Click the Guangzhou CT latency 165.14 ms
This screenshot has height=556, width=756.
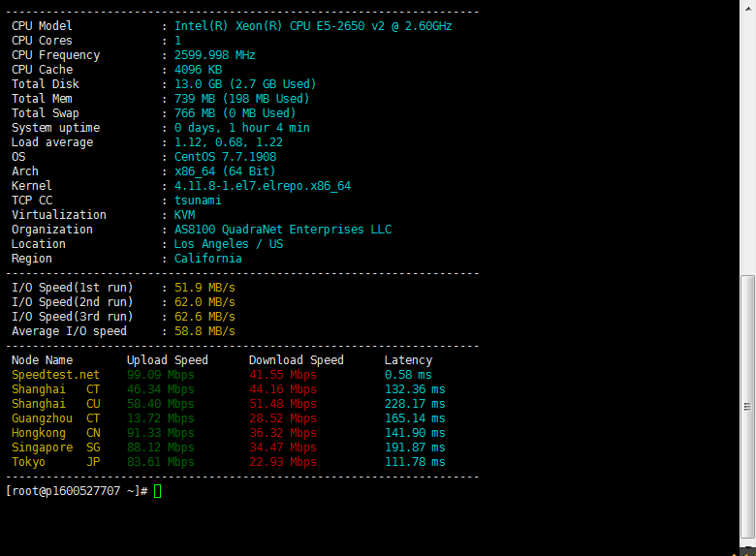tap(414, 418)
